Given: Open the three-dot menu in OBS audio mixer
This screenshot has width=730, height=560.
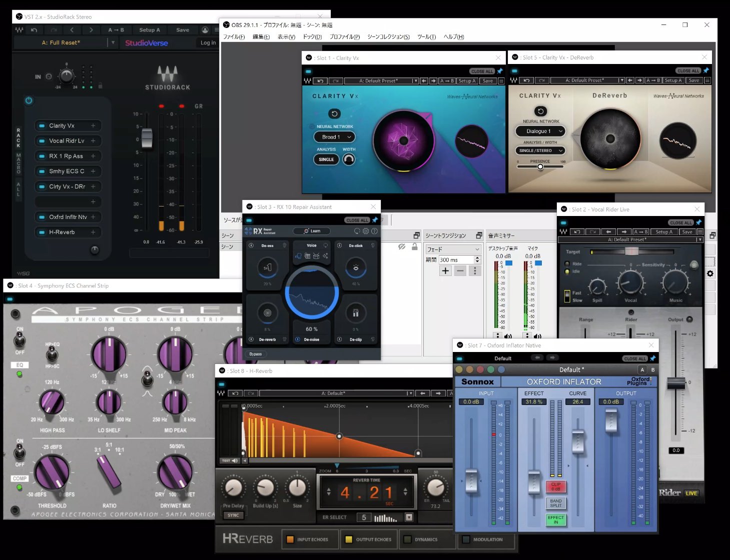Looking at the screenshot, I should pos(498,335).
